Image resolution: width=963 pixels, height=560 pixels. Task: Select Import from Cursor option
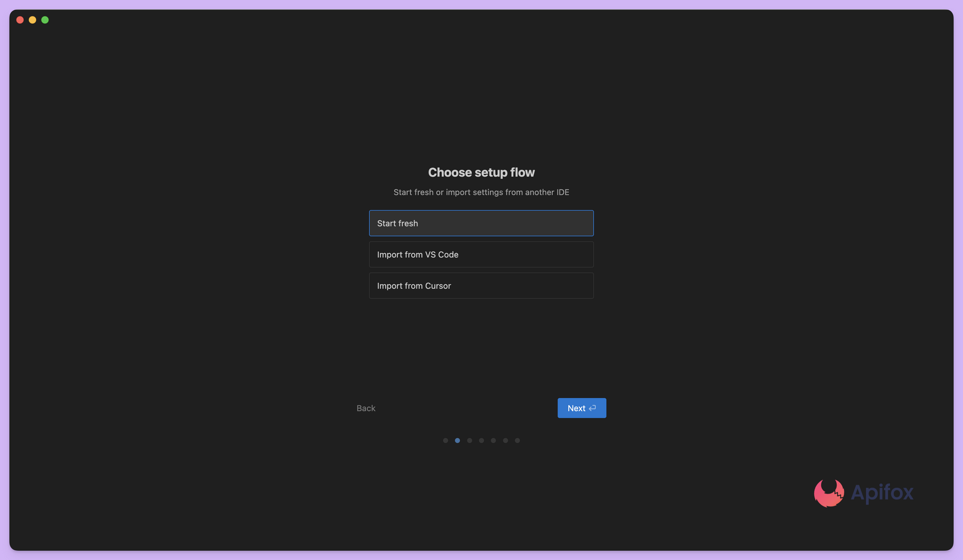point(481,286)
